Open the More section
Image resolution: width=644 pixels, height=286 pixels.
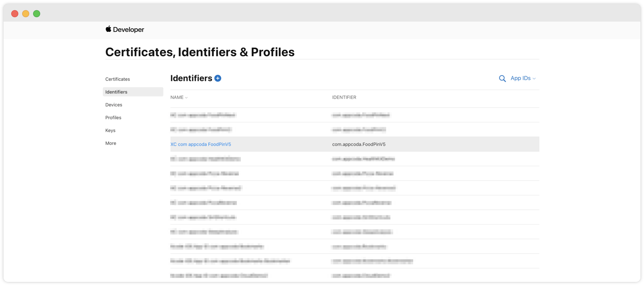[110, 143]
